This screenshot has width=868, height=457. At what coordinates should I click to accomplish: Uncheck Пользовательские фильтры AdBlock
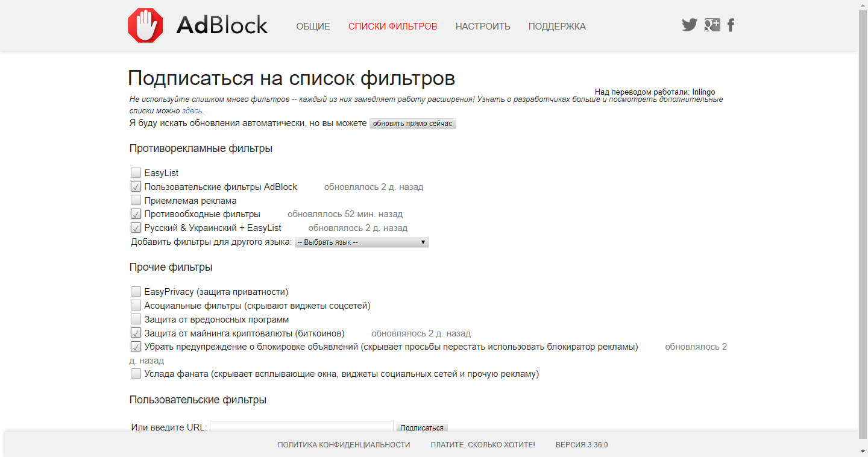tap(136, 187)
